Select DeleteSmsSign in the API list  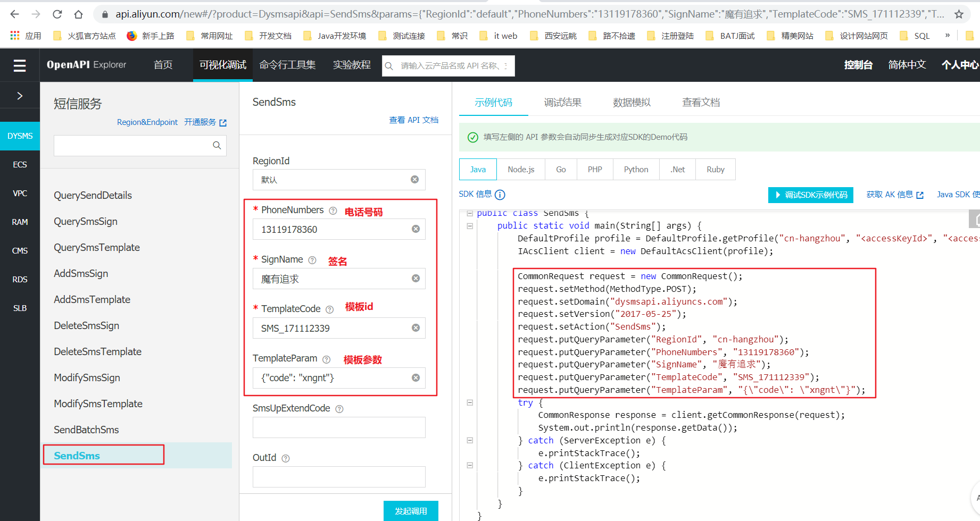point(86,326)
